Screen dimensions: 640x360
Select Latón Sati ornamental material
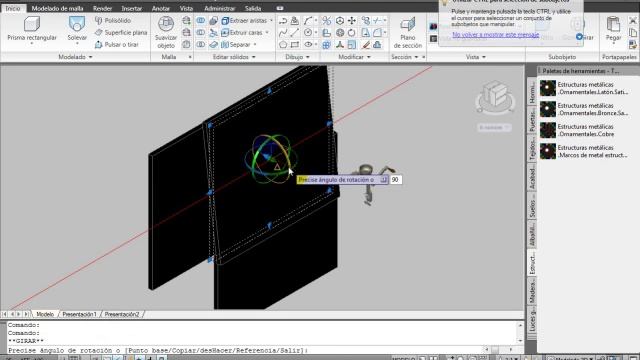(x=584, y=88)
